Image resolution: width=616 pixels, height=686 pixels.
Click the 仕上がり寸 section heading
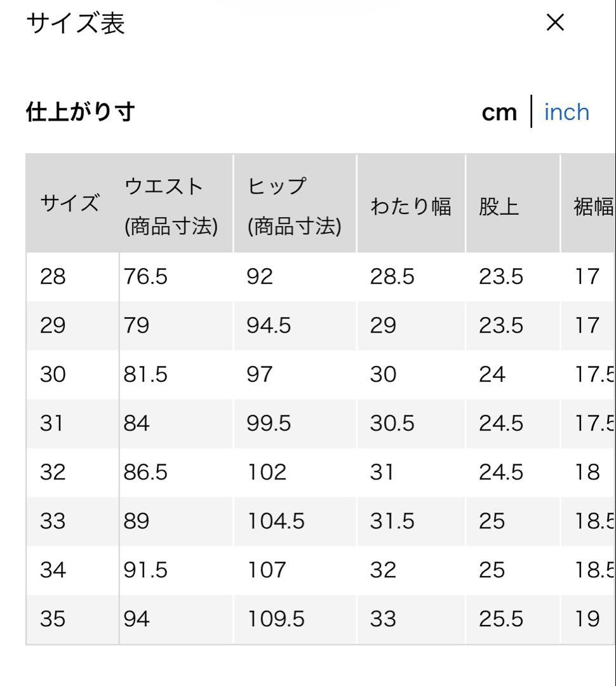click(x=81, y=112)
